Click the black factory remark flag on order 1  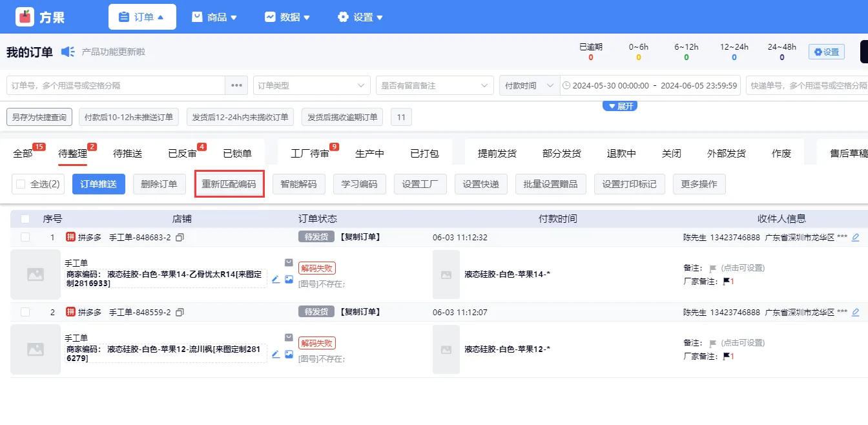727,282
